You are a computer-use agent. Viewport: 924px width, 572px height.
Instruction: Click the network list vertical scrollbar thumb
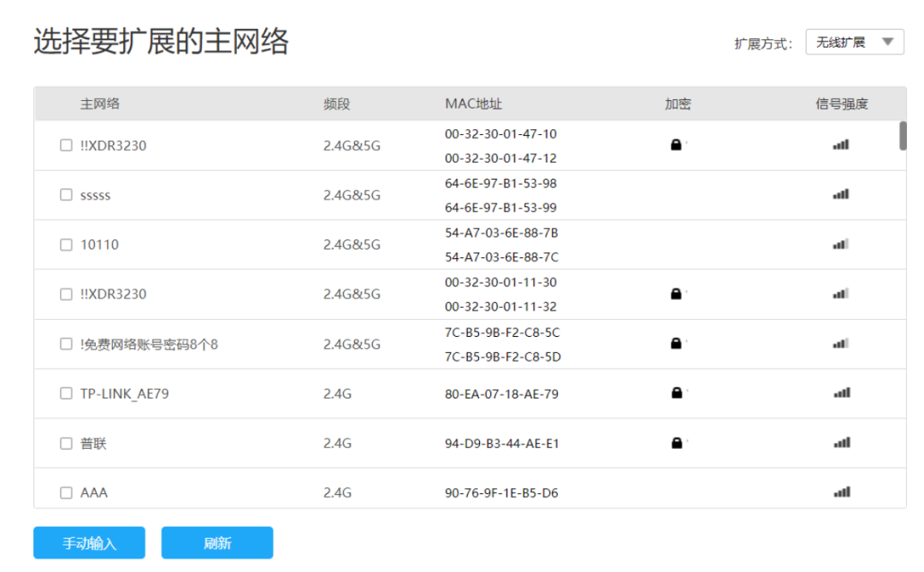tap(903, 136)
